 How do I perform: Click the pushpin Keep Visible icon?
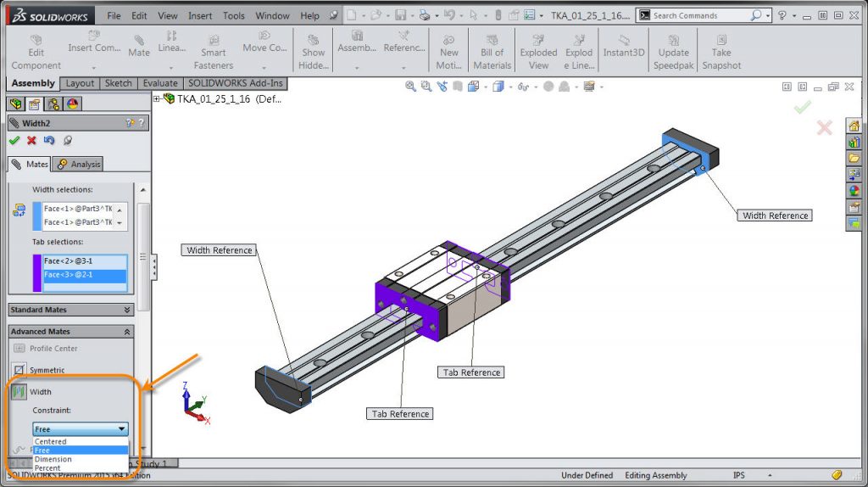click(x=68, y=141)
